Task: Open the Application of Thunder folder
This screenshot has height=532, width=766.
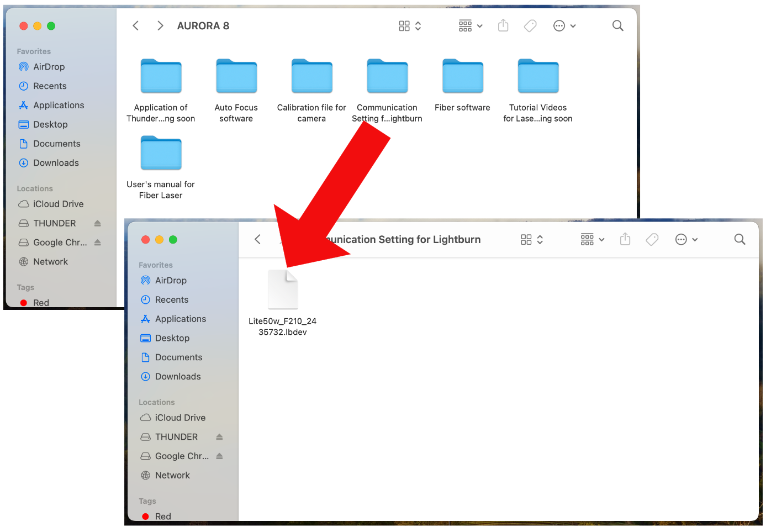Action: pos(161,76)
